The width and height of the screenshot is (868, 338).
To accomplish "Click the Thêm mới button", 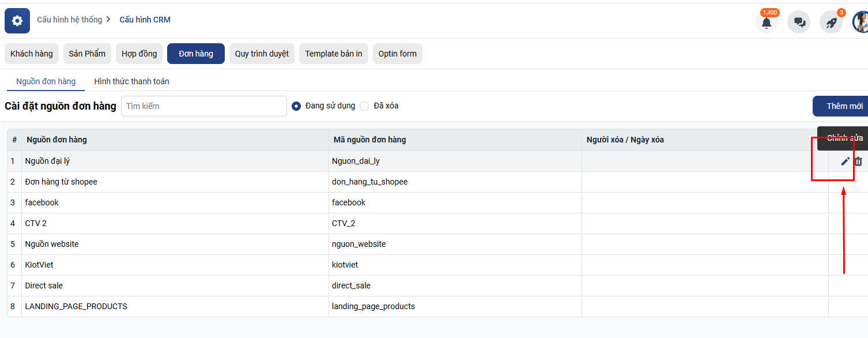I will tap(844, 106).
